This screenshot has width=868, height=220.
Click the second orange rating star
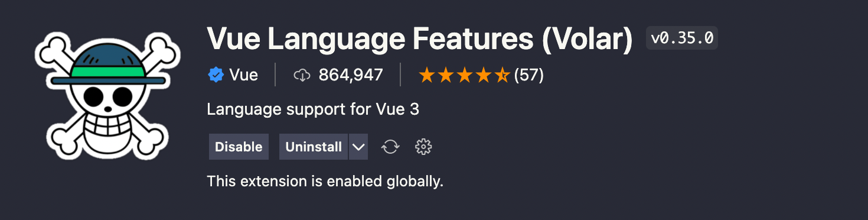445,75
